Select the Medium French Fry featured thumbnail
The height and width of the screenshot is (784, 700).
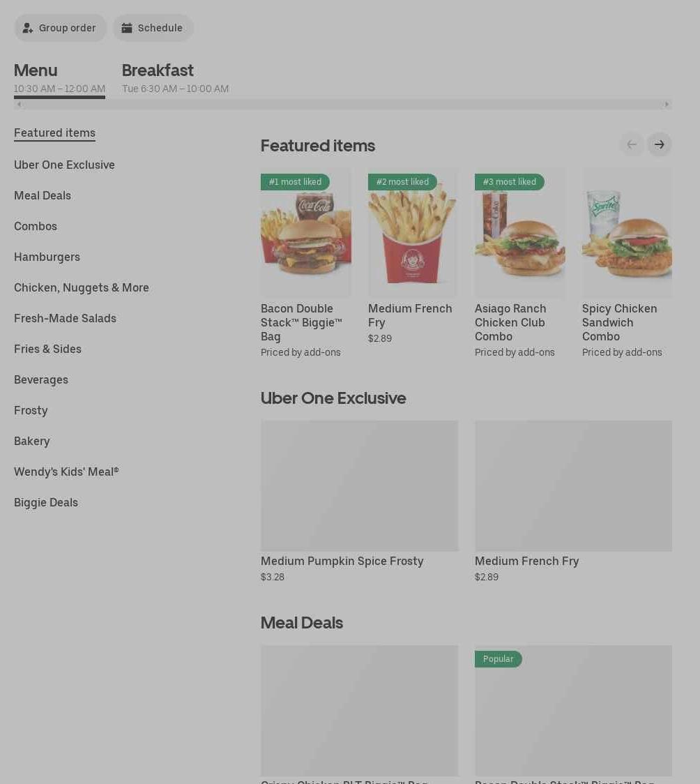[x=413, y=232]
